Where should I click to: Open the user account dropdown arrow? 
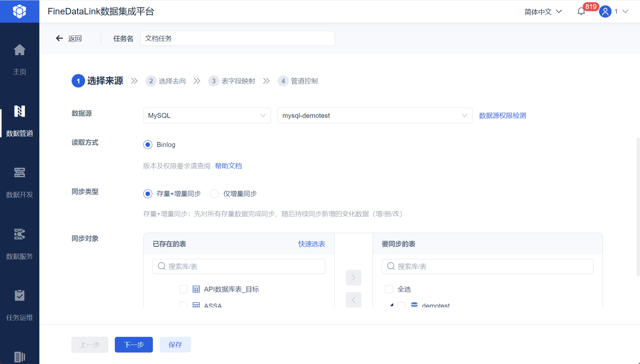click(625, 11)
